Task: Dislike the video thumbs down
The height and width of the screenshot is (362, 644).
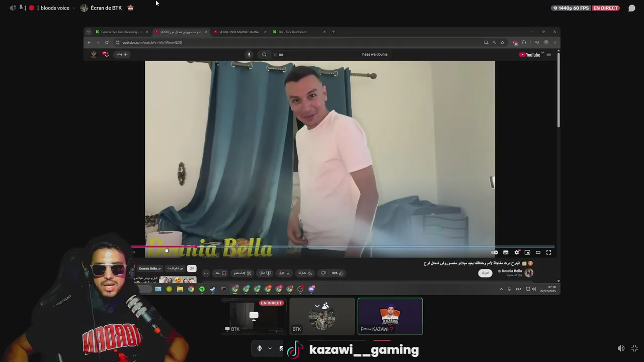Action: coord(323,273)
